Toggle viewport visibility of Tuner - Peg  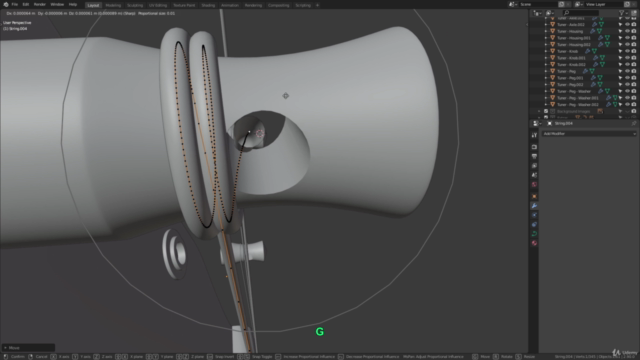[x=627, y=71]
